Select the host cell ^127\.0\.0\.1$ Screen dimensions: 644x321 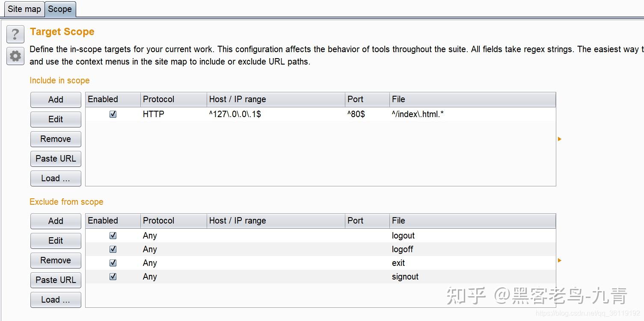(276, 114)
